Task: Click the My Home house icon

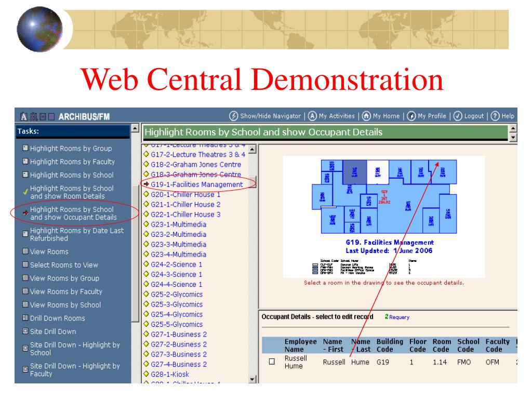Action: pos(366,116)
